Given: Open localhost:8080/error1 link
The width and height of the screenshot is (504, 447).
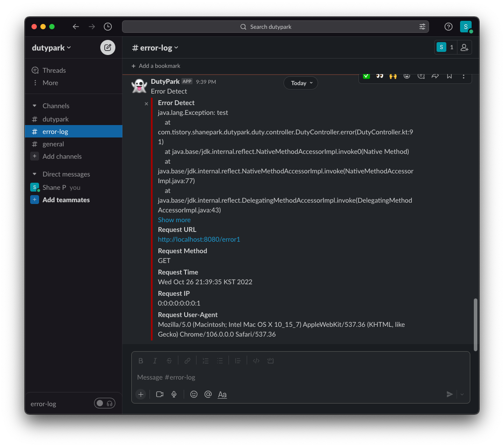Looking at the screenshot, I should [199, 239].
